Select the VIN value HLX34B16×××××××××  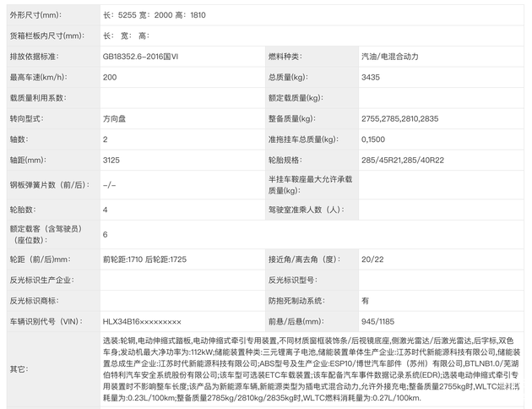141,321
